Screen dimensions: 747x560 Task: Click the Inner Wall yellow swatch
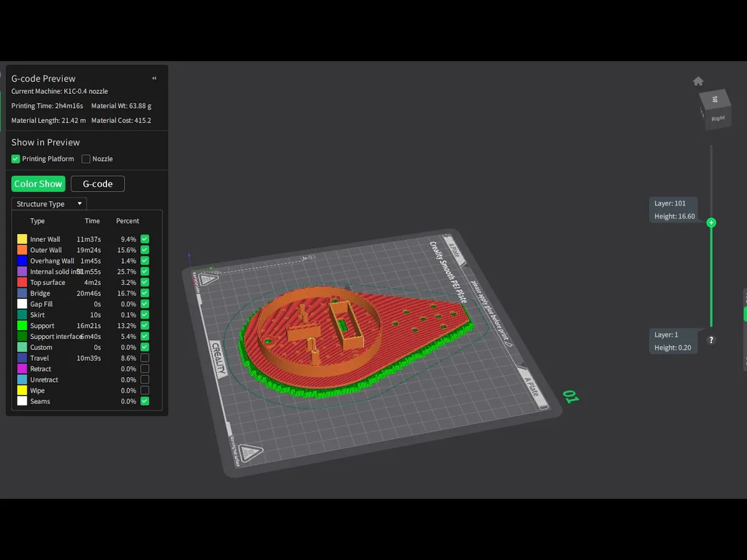22,239
